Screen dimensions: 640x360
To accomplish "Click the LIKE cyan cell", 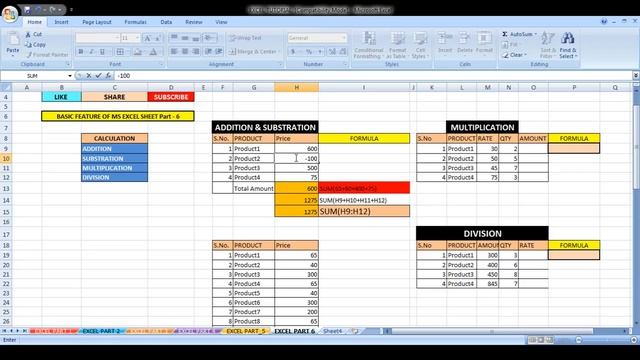I will (61, 97).
